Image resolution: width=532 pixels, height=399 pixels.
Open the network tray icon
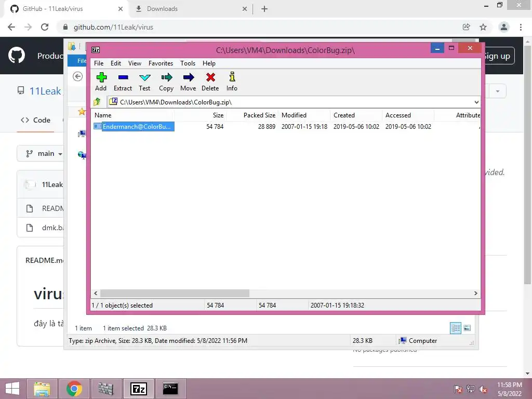coord(471,389)
